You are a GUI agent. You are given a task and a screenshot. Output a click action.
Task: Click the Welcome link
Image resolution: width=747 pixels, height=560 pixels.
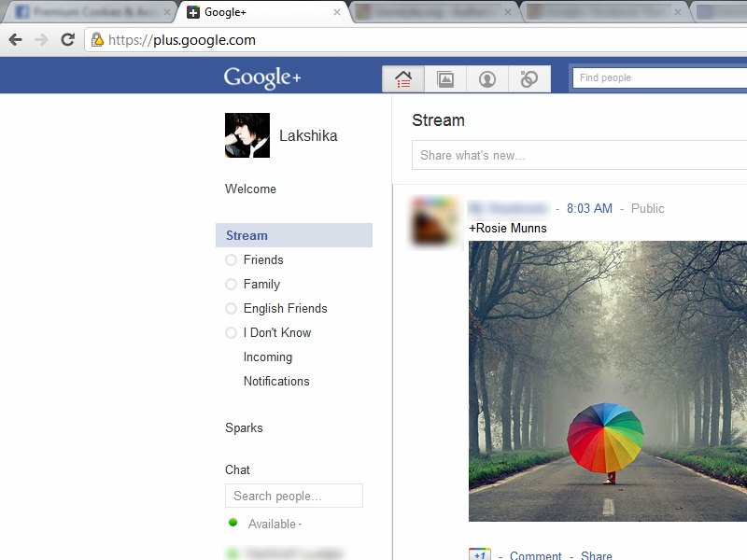(250, 189)
